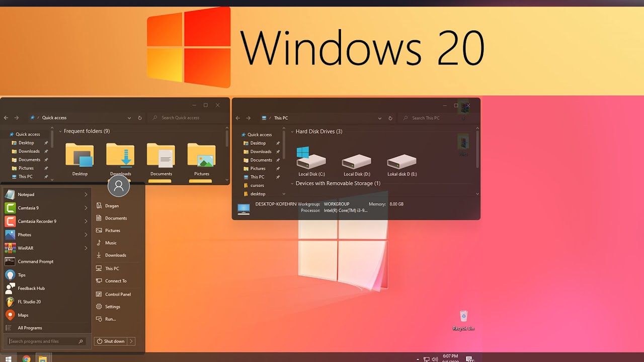Open Desktop folder in Frequent folders
644x362 pixels.
(x=79, y=159)
